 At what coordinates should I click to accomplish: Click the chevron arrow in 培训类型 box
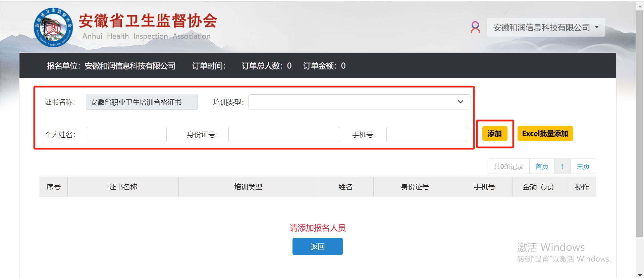coord(460,102)
